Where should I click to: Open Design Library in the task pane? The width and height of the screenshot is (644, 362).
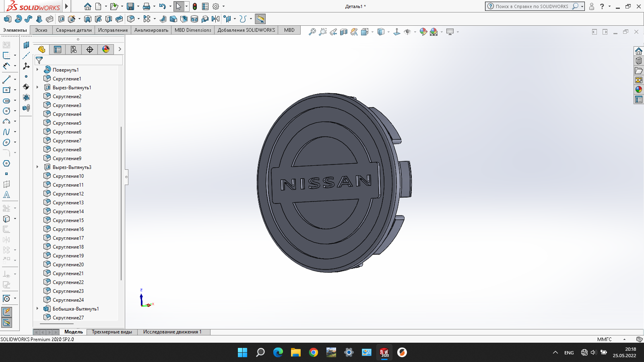639,61
